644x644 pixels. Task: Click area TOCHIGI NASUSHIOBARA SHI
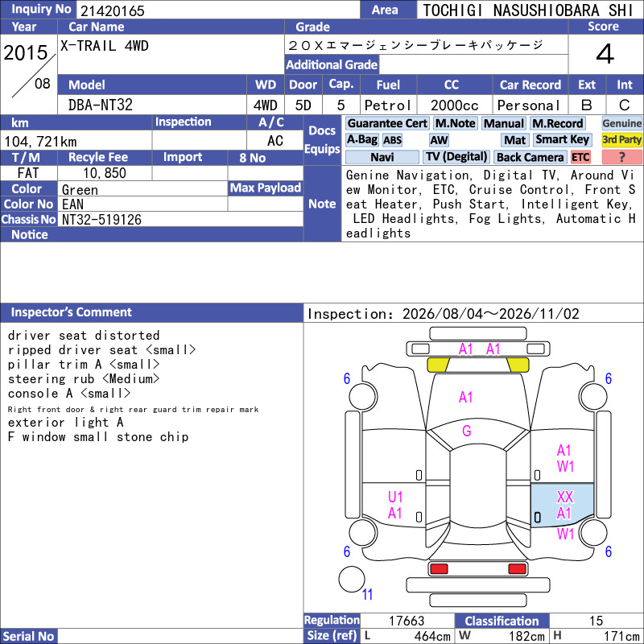point(528,10)
